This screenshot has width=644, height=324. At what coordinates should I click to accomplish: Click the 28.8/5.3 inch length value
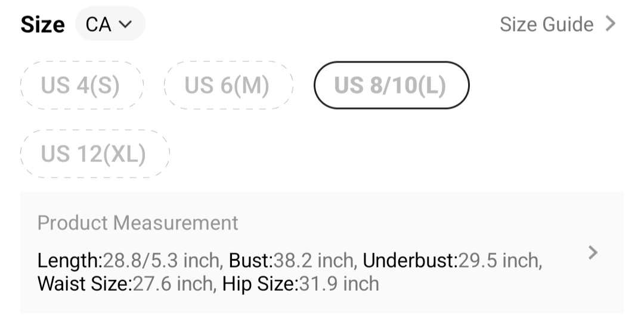pyautogui.click(x=162, y=260)
